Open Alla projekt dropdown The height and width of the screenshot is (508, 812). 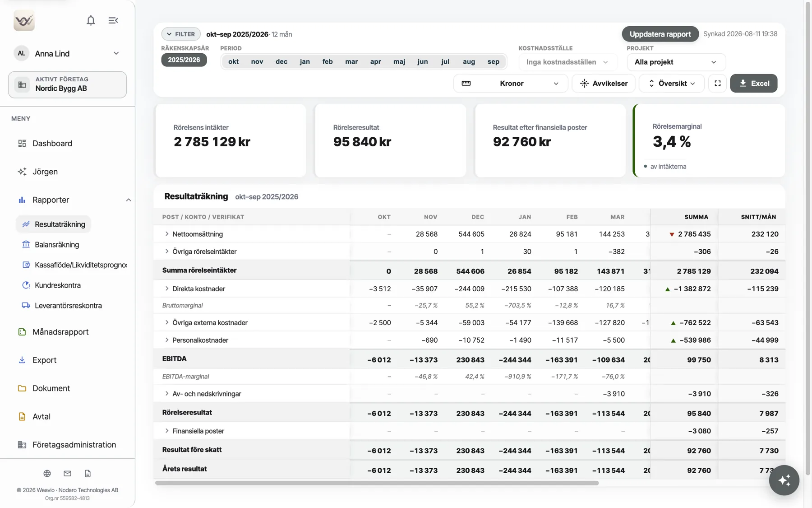(676, 62)
